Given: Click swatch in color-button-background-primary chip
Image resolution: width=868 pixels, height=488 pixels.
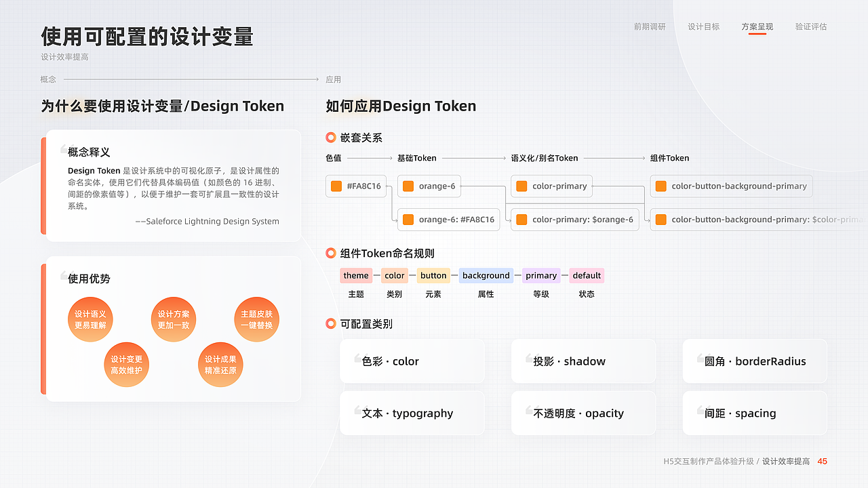Looking at the screenshot, I should [661, 186].
